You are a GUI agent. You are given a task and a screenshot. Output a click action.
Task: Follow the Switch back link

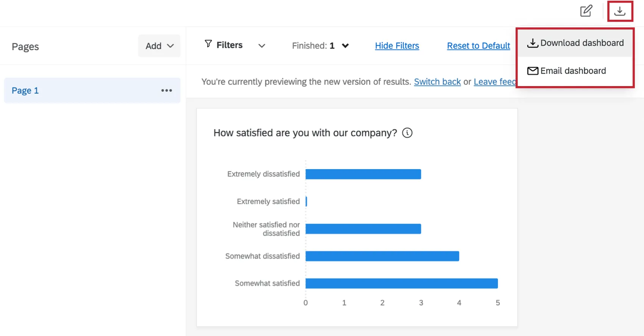[x=437, y=82]
